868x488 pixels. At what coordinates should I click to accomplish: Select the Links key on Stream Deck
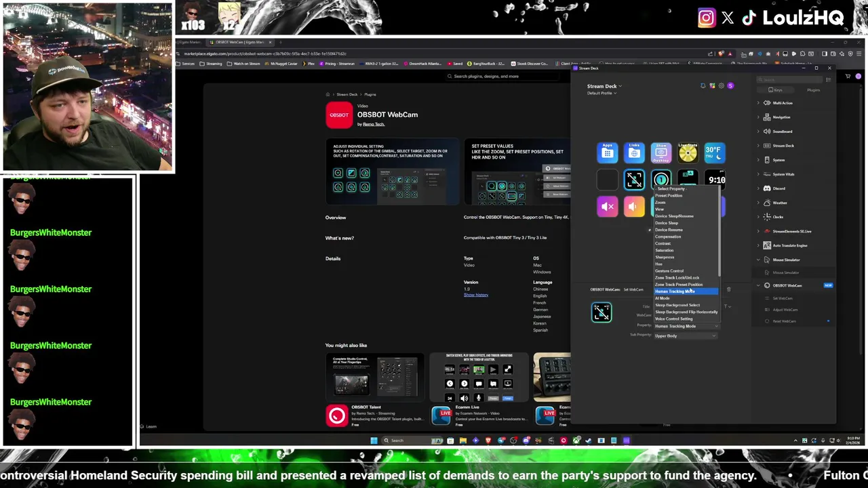(634, 152)
